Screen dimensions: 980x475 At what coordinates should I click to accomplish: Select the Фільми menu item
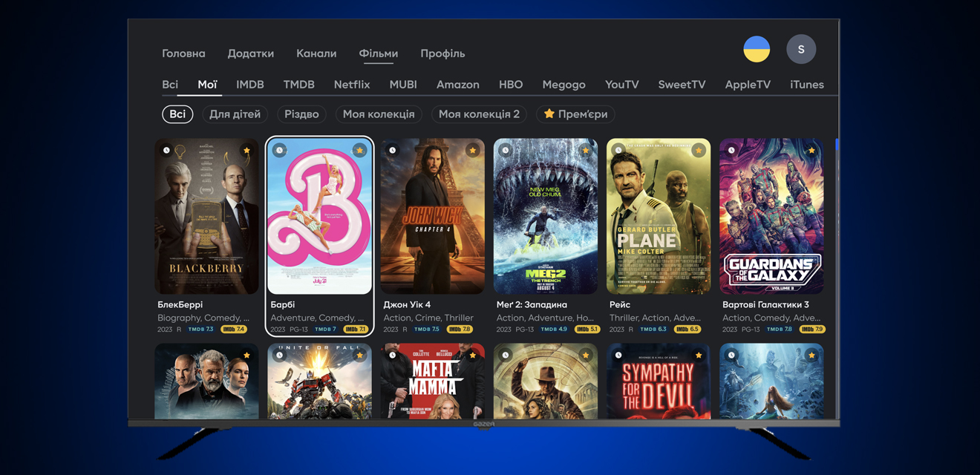coord(379,53)
